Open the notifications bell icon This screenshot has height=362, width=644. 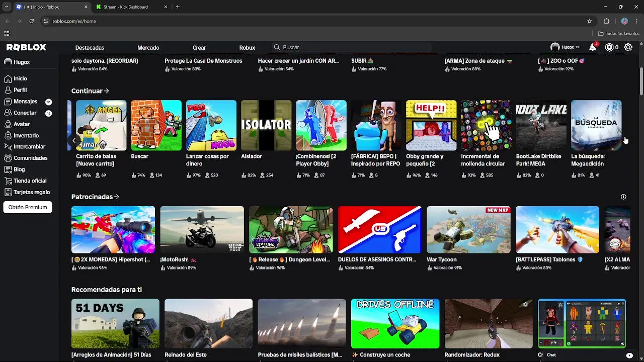593,47
